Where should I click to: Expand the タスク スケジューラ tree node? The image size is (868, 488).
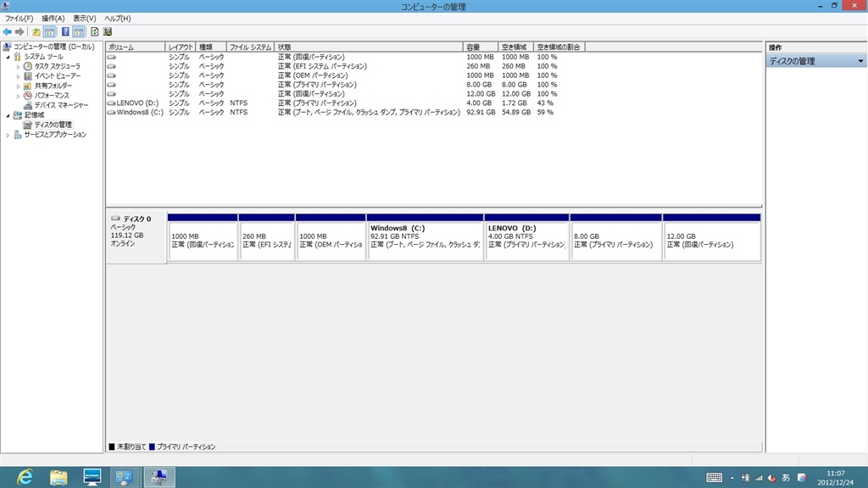18,66
